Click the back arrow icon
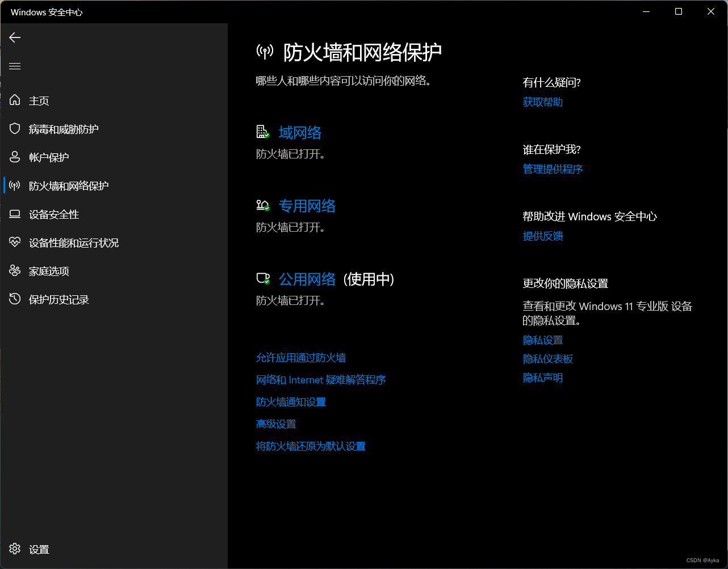This screenshot has width=728, height=569. pyautogui.click(x=15, y=37)
